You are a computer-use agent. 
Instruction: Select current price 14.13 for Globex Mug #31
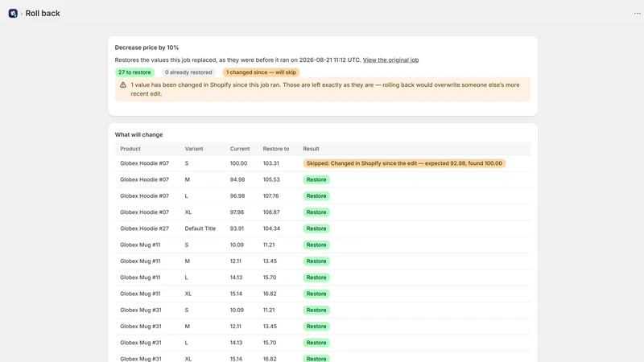click(236, 343)
